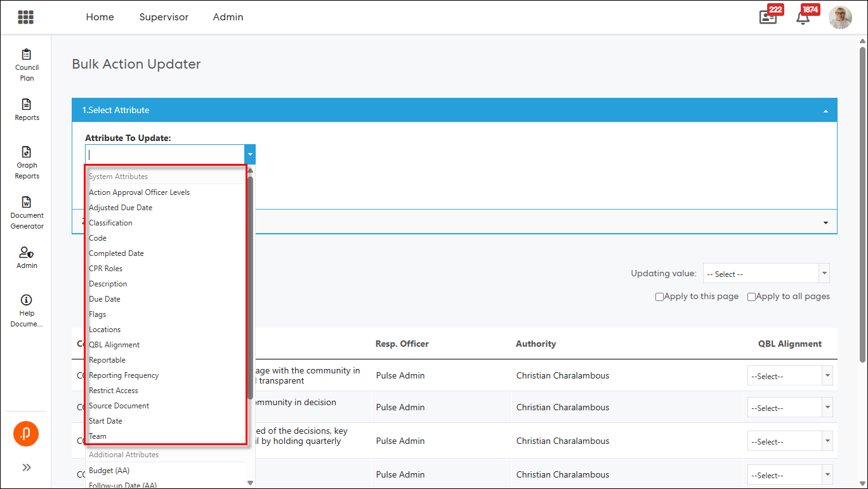Collapse the Select Attribute section
Image resolution: width=868 pixels, height=489 pixels.
coord(825,111)
